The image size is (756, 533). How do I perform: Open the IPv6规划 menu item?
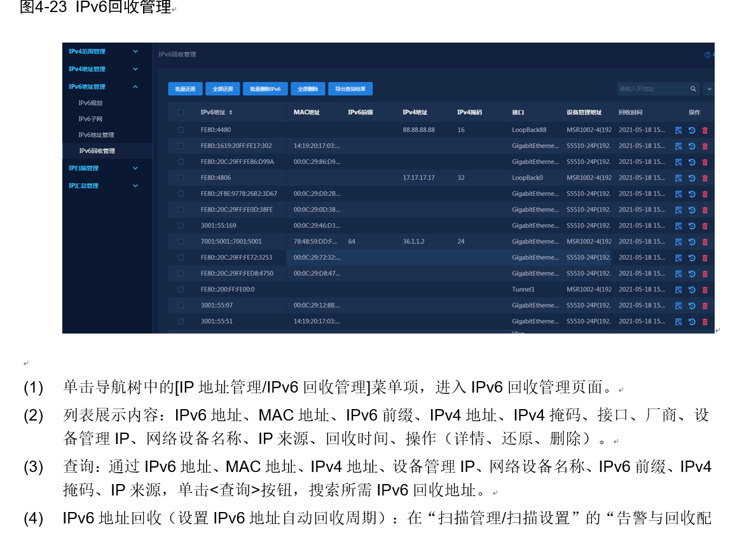90,103
